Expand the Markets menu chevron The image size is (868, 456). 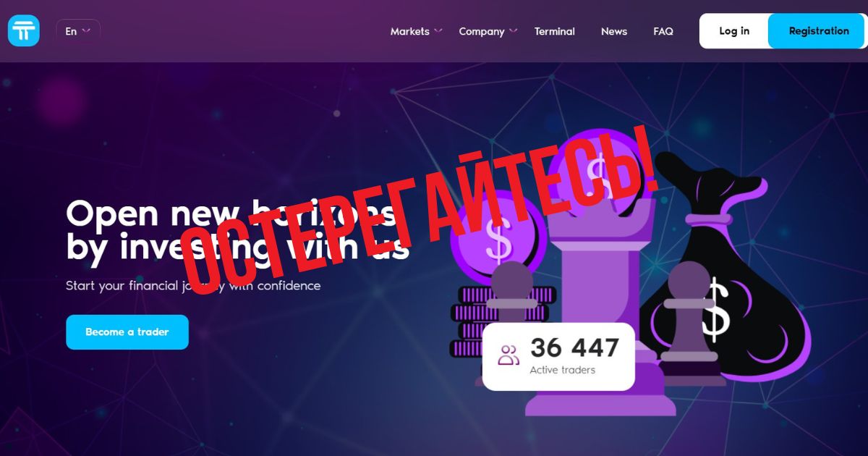point(438,30)
